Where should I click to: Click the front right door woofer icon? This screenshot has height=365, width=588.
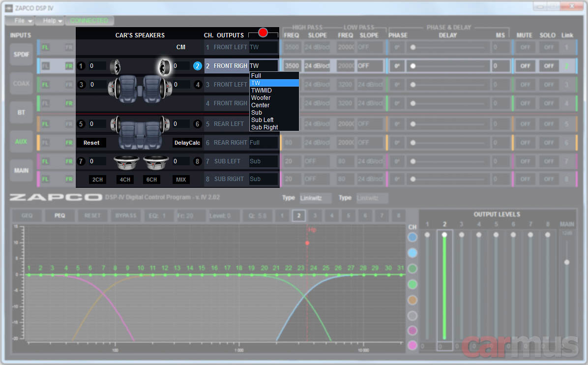[166, 88]
